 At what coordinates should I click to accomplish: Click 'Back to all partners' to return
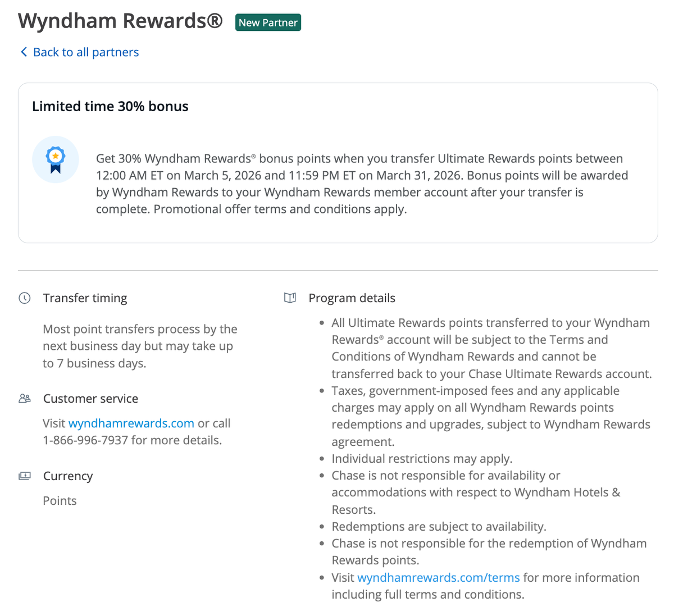pyautogui.click(x=85, y=52)
